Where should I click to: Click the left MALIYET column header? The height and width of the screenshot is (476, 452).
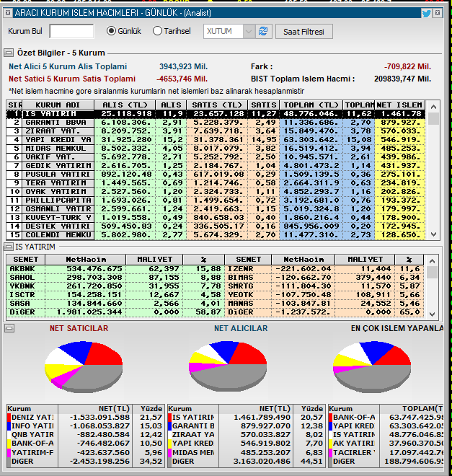(x=154, y=260)
